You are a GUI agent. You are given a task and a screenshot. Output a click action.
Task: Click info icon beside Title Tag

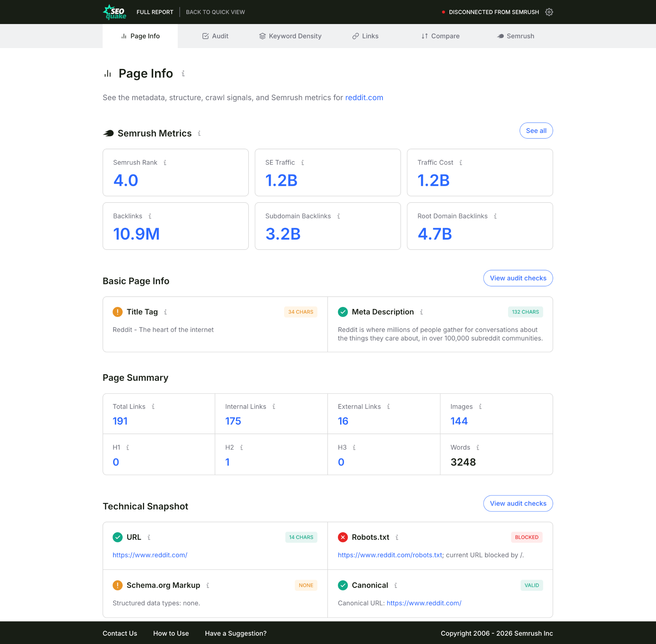(165, 312)
